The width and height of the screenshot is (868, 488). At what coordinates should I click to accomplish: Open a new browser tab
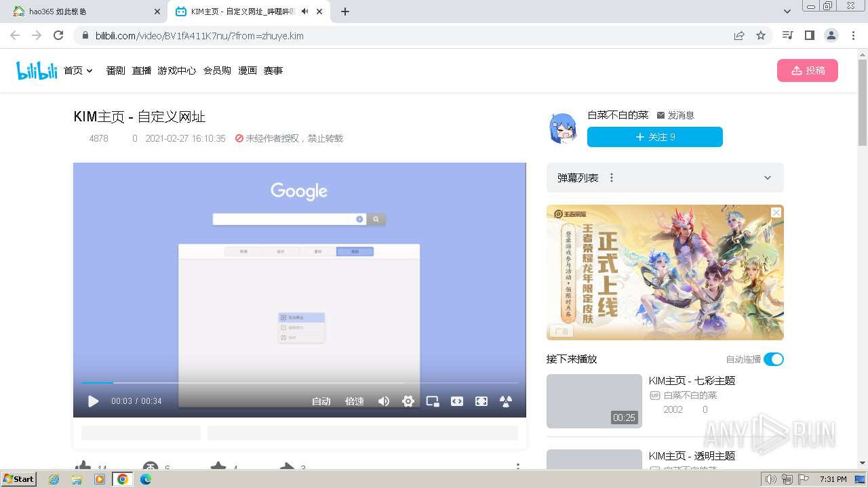[x=345, y=12]
